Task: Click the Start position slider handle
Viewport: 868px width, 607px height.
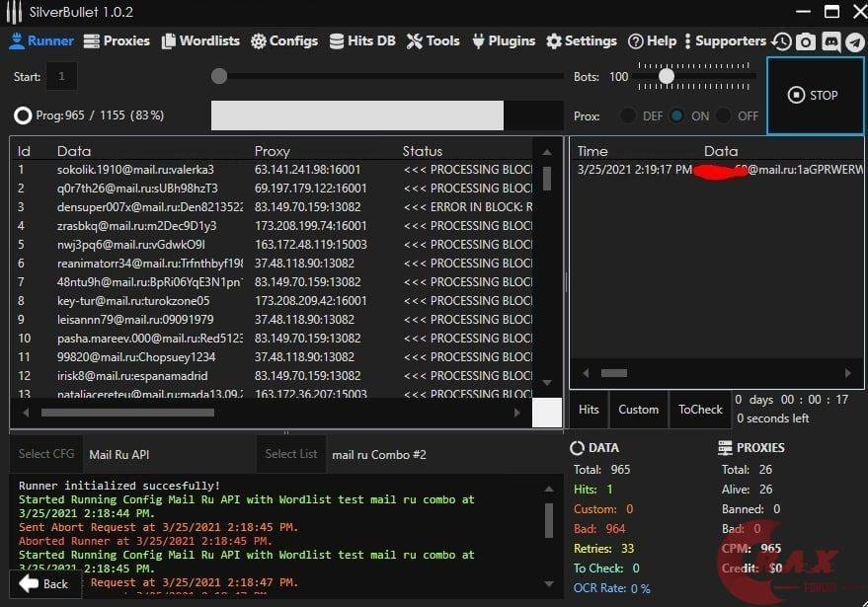Action: (219, 76)
